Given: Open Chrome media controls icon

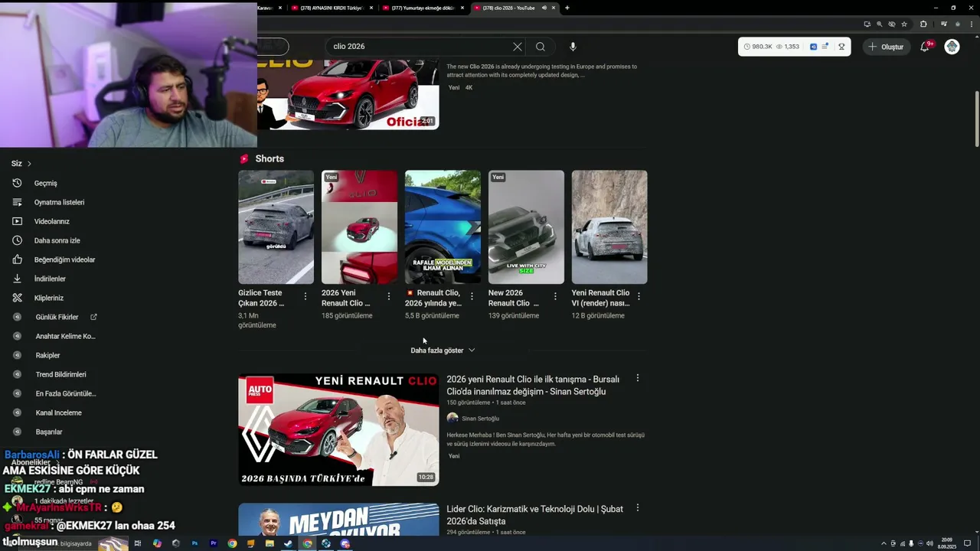Looking at the screenshot, I should pos(944,24).
